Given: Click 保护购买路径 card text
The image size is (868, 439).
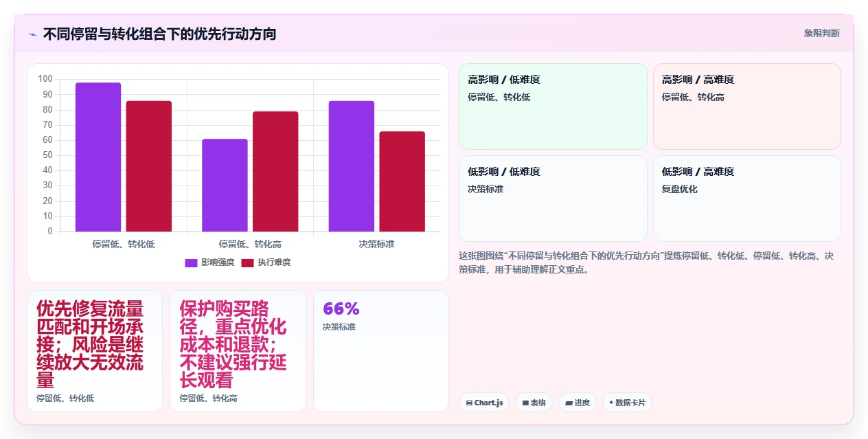Looking at the screenshot, I should pos(233,344).
